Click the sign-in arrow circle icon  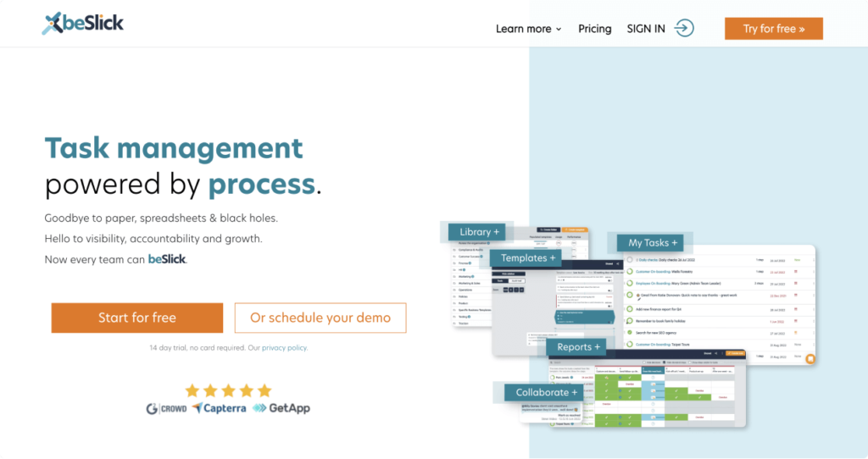[684, 29]
